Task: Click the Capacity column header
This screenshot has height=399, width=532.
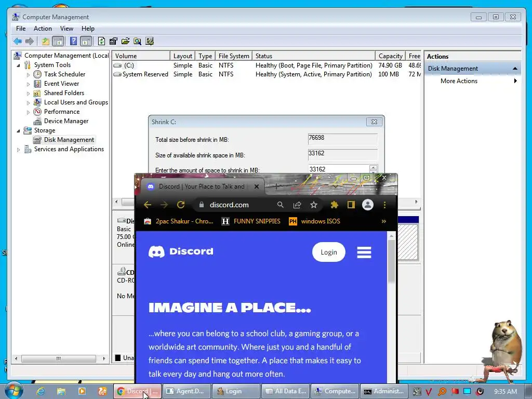Action: pyautogui.click(x=390, y=56)
